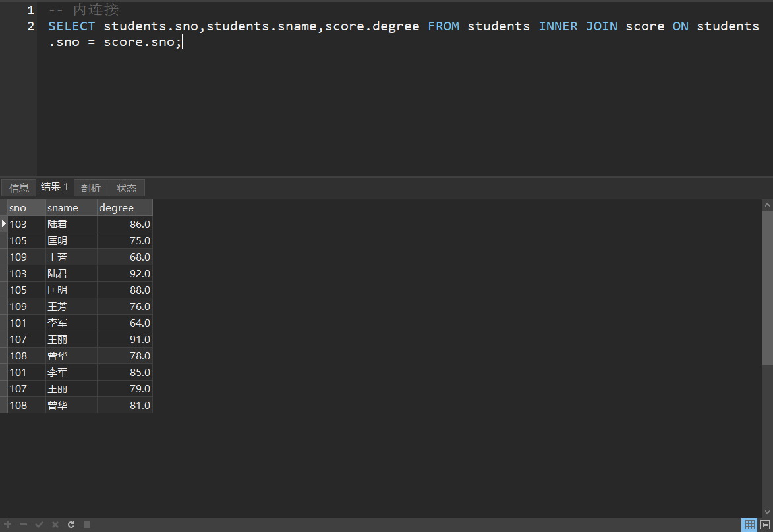The width and height of the screenshot is (773, 532).
Task: Select the degree cell 88.0
Action: pos(125,290)
